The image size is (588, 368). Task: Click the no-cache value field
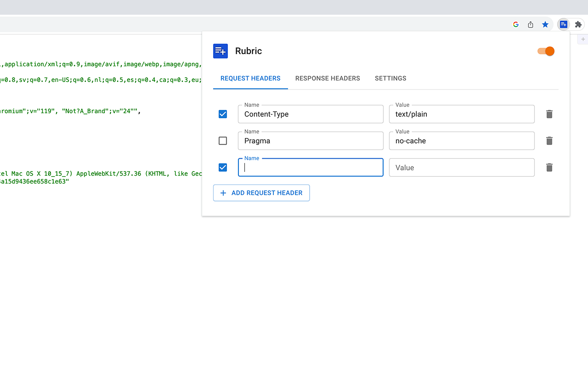click(462, 141)
